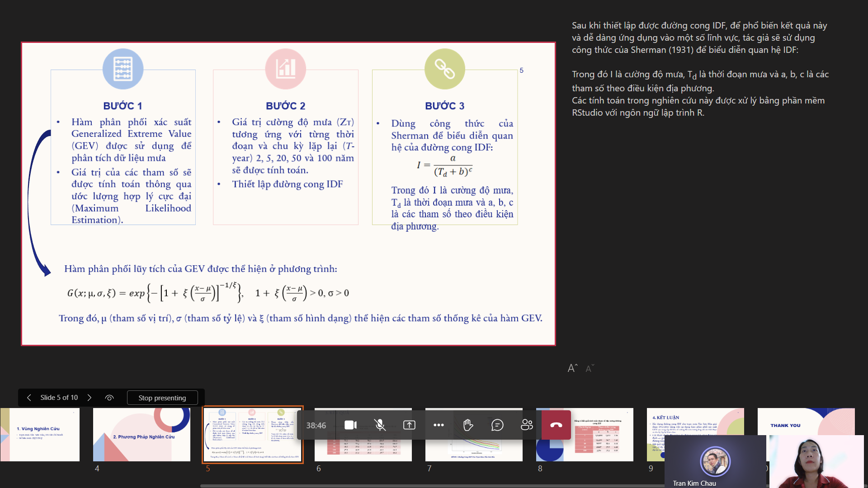
Task: Jump to slide 4 thumbnail
Action: tap(142, 434)
